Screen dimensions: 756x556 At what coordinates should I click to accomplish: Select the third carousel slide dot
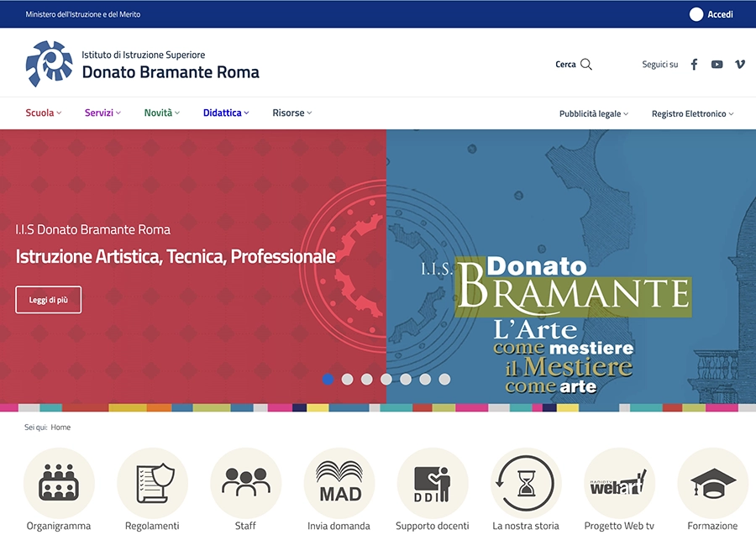[x=367, y=380]
